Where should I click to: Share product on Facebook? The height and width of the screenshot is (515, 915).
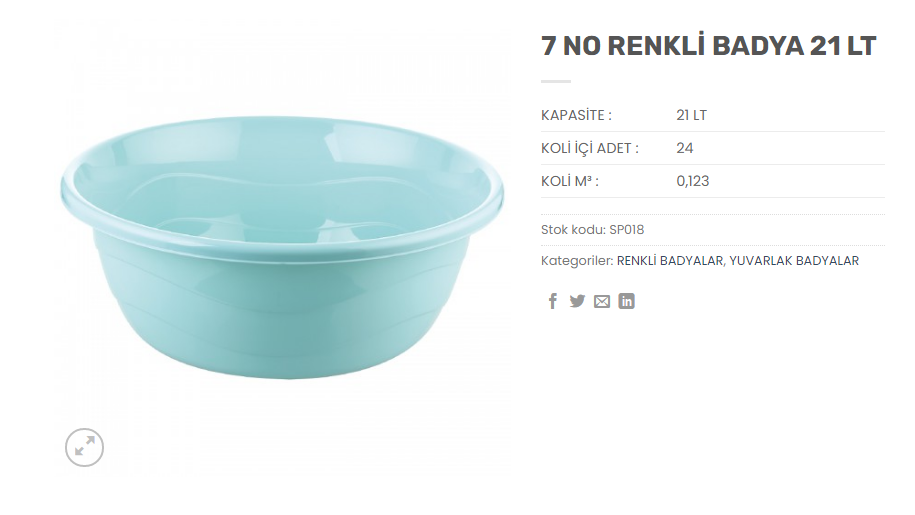(x=553, y=301)
